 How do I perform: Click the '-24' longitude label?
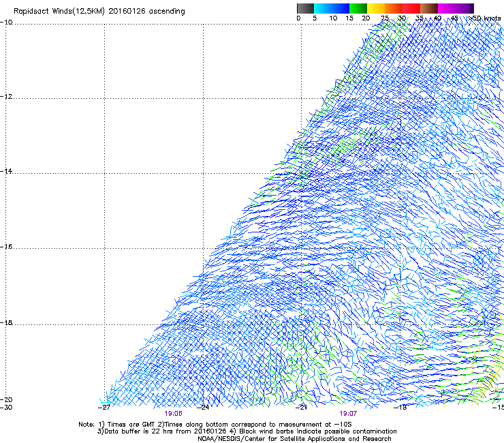point(203,408)
